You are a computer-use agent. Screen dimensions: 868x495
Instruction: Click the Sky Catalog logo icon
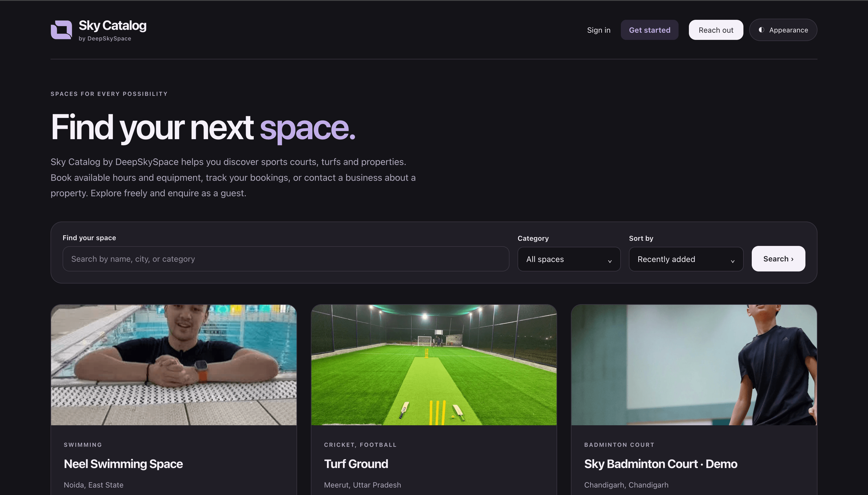click(61, 30)
